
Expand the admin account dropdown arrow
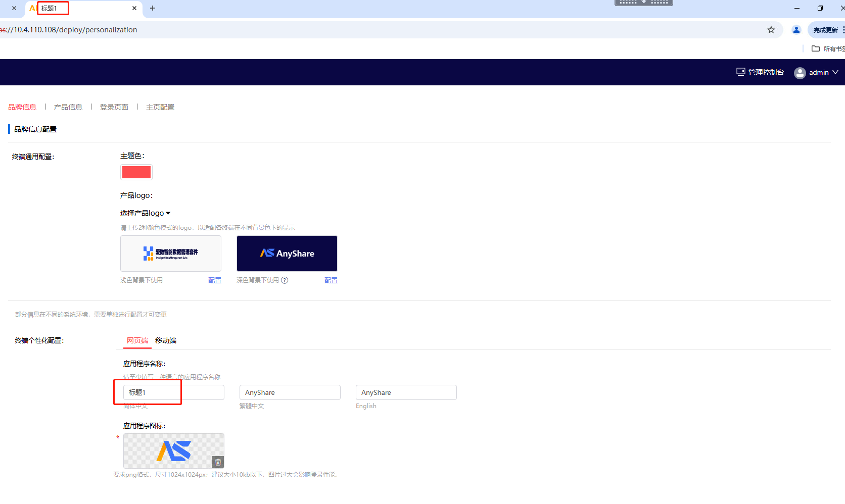[x=835, y=72]
